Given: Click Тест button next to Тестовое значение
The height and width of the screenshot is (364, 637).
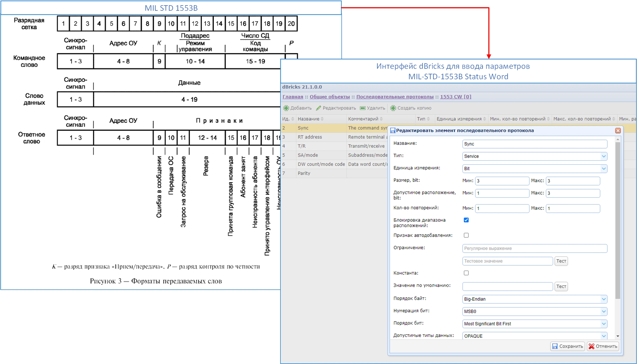Looking at the screenshot, I should pos(561,261).
